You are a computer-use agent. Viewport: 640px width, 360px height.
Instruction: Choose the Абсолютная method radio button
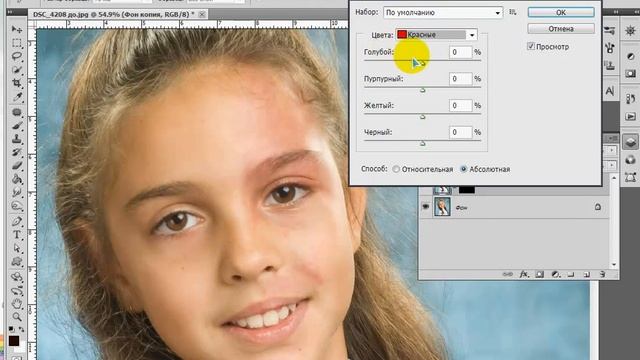464,169
